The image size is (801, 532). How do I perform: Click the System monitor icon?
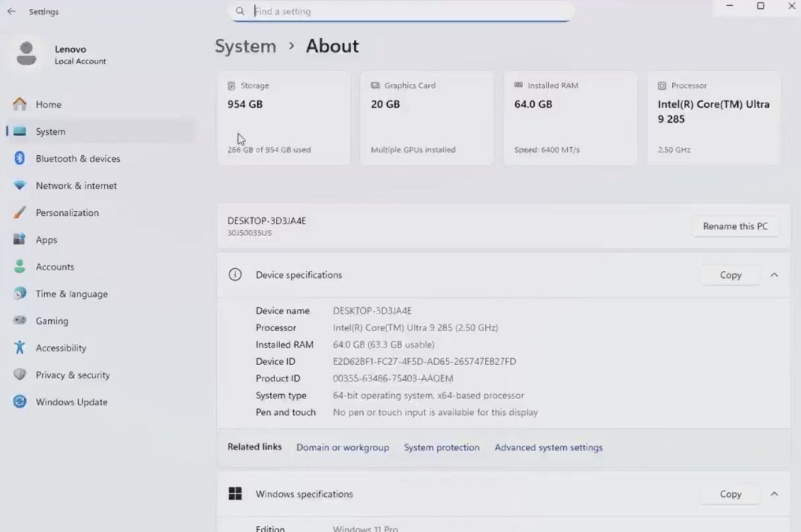[19, 131]
